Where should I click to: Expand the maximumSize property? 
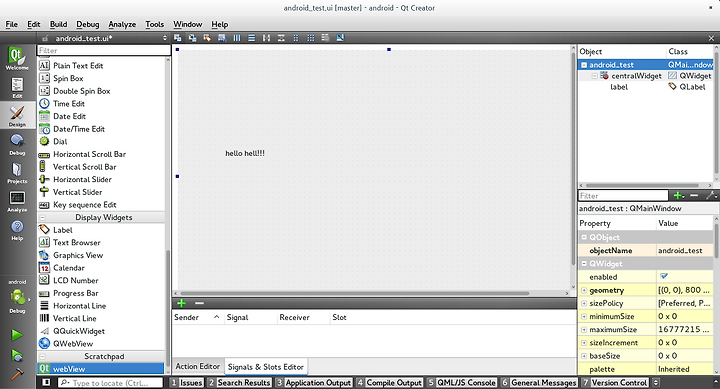(584, 329)
